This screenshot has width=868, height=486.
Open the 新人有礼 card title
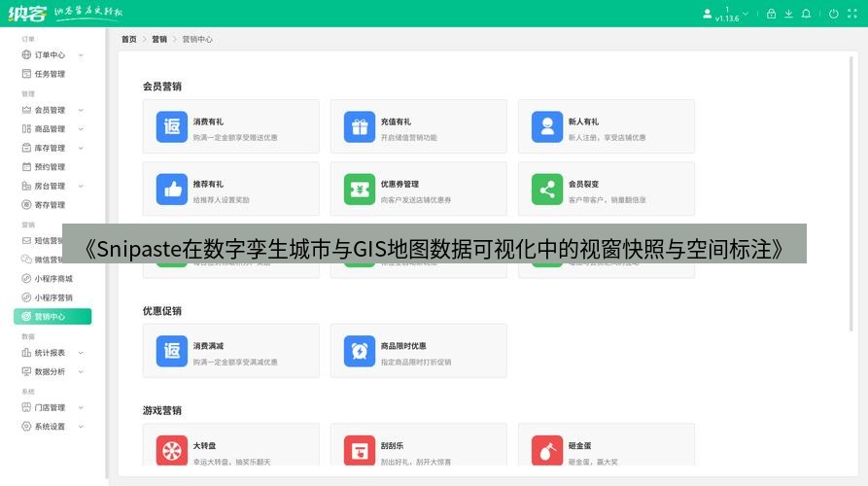pos(583,121)
